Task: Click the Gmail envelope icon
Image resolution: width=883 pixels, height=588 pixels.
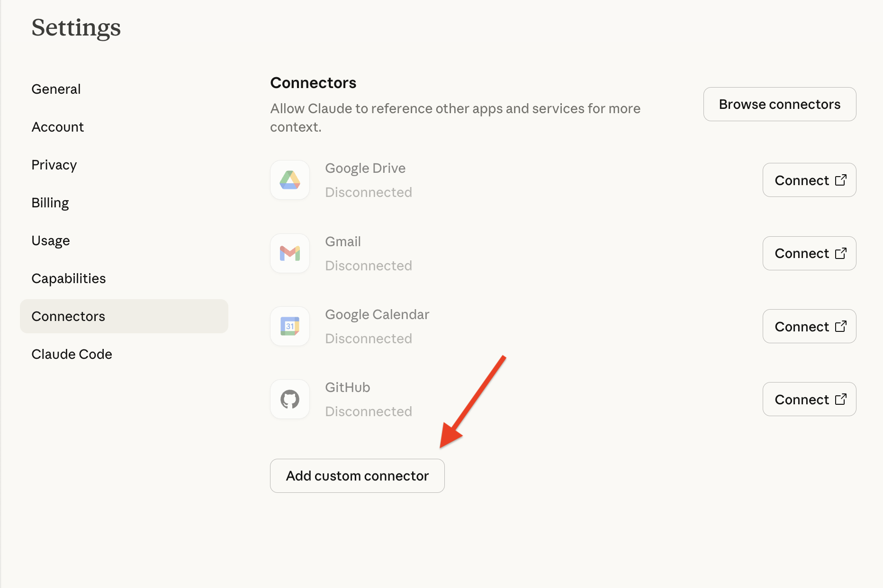Action: 290,253
